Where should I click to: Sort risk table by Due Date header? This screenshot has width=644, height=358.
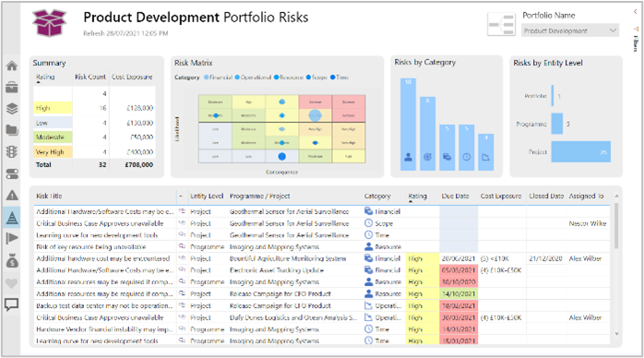tap(455, 197)
